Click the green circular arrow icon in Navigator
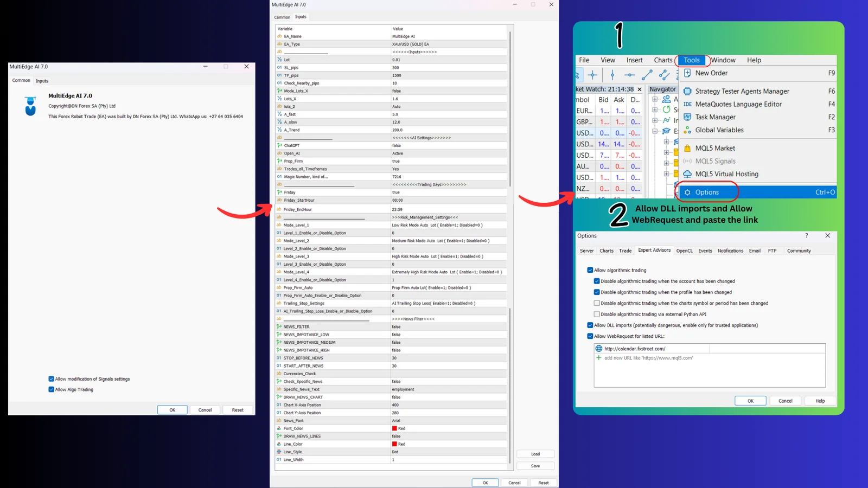Screen dimensions: 868x488 point(666,110)
